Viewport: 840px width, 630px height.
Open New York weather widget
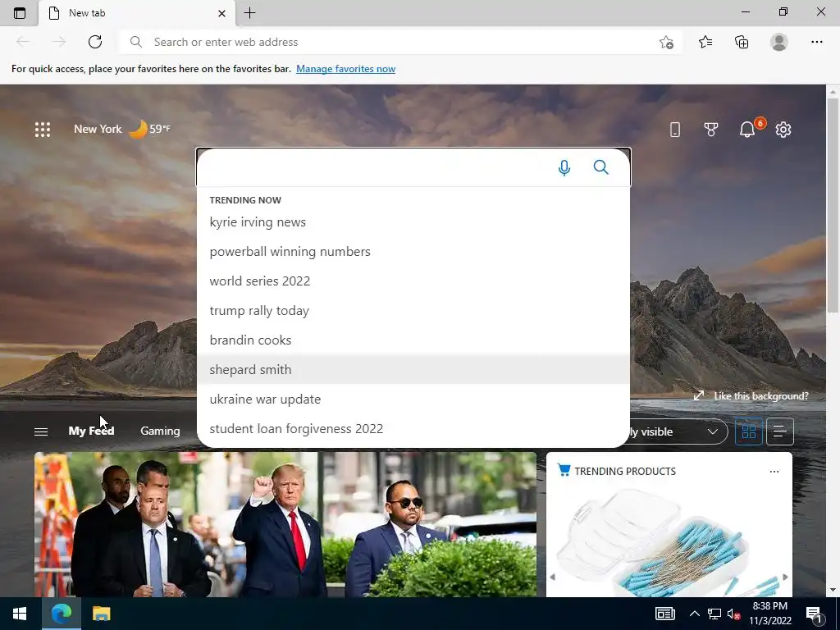tap(122, 129)
